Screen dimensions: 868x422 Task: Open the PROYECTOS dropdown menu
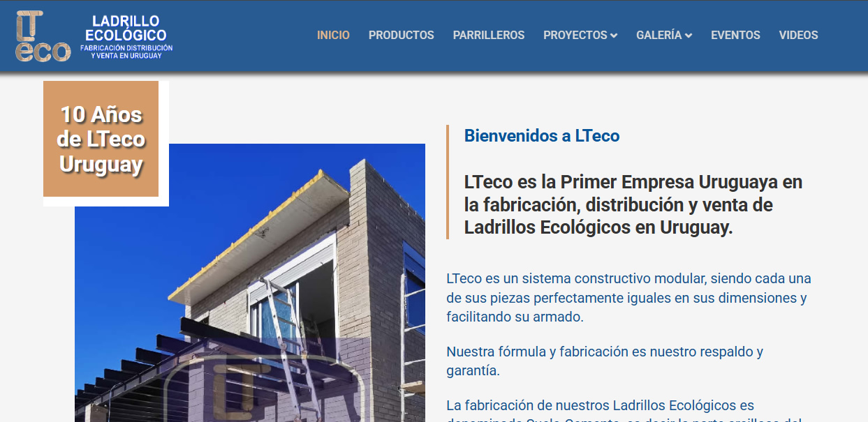point(574,35)
